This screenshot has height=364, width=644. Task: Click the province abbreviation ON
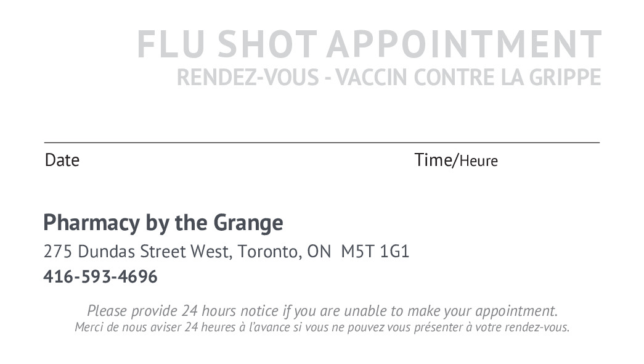pyautogui.click(x=319, y=252)
